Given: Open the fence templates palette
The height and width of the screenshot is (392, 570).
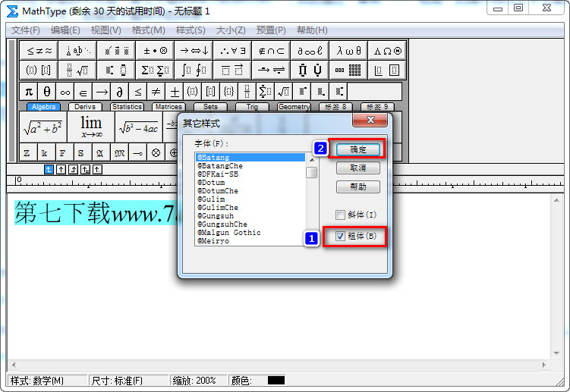Looking at the screenshot, I should [x=39, y=70].
